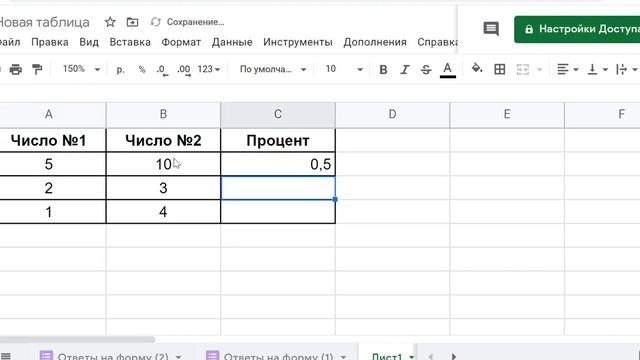
Task: Open the Справка menu
Action: pyautogui.click(x=437, y=42)
